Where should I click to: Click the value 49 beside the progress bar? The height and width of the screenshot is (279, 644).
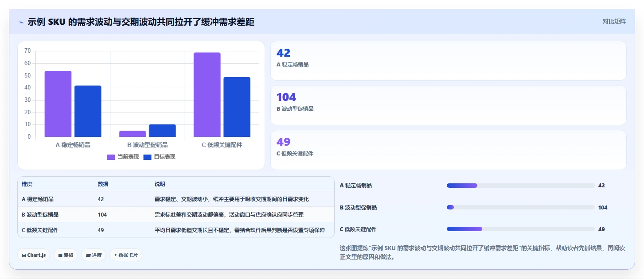click(601, 229)
